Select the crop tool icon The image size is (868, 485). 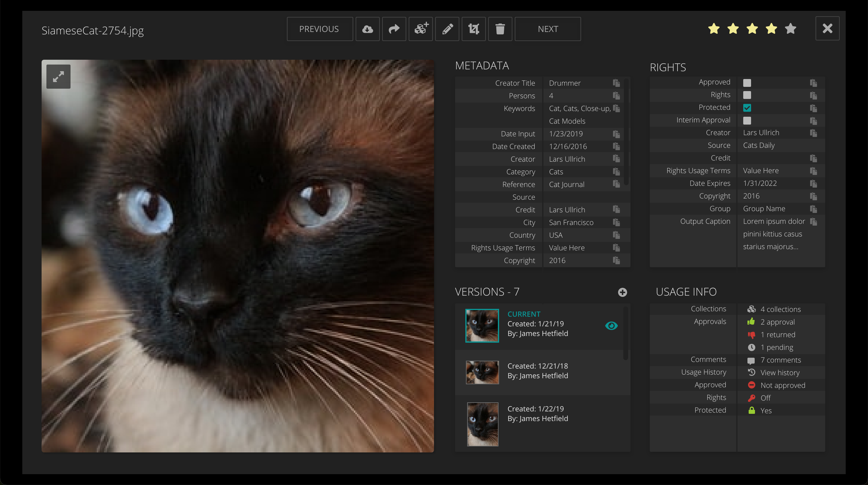473,29
